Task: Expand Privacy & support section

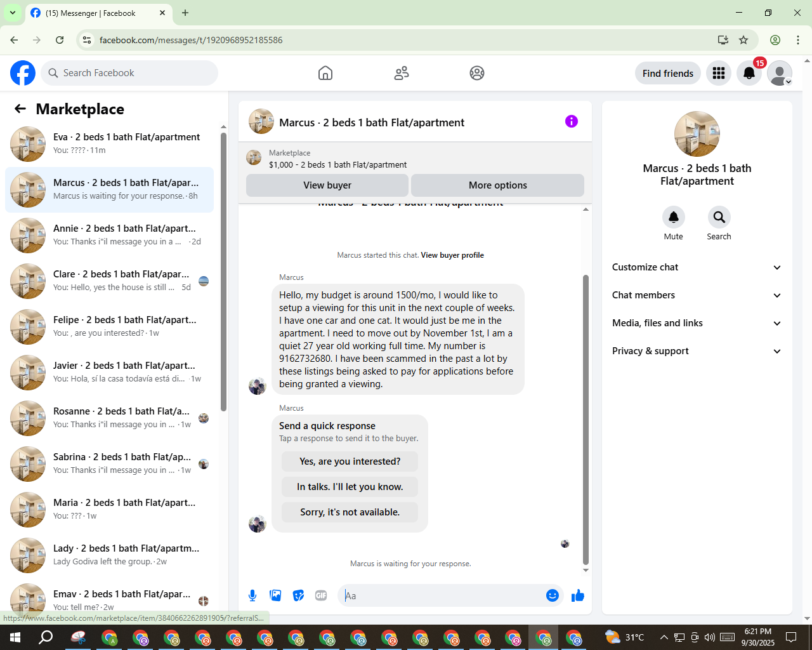Action: pyautogui.click(x=697, y=351)
